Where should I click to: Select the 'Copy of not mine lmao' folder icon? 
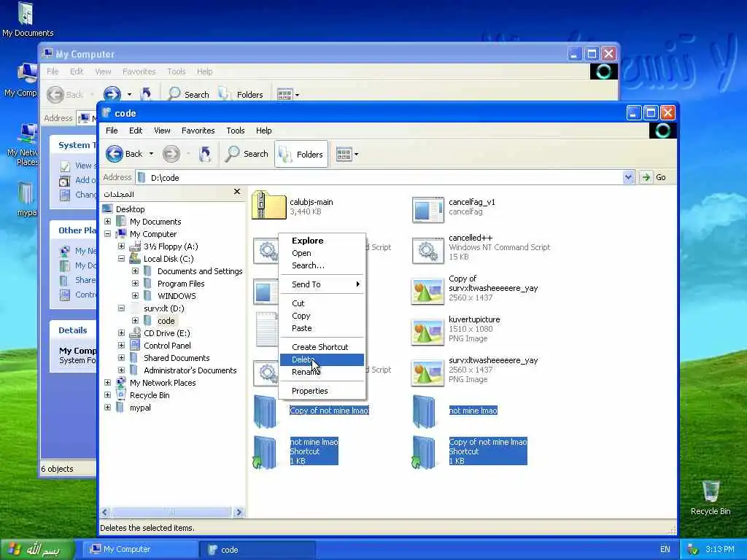(265, 411)
